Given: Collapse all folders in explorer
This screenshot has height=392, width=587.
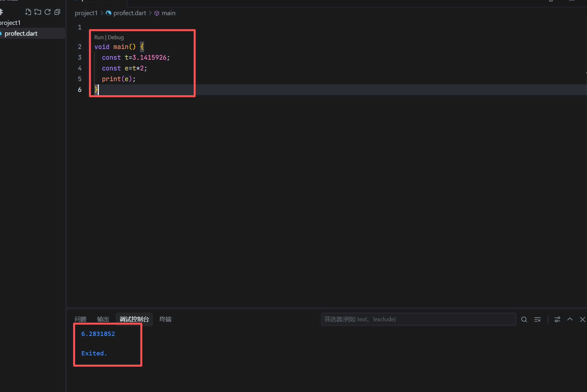Looking at the screenshot, I should [x=57, y=12].
